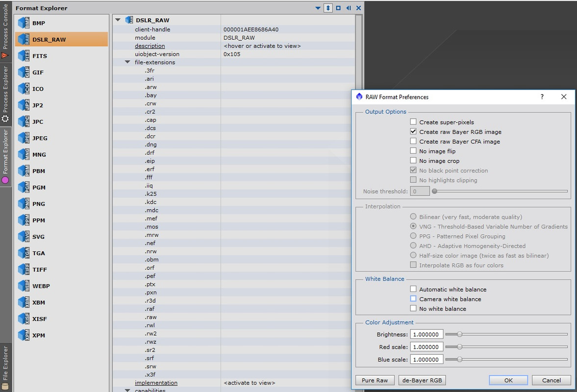Expand the capabilities node
This screenshot has height=392, width=577.
coord(127,390)
